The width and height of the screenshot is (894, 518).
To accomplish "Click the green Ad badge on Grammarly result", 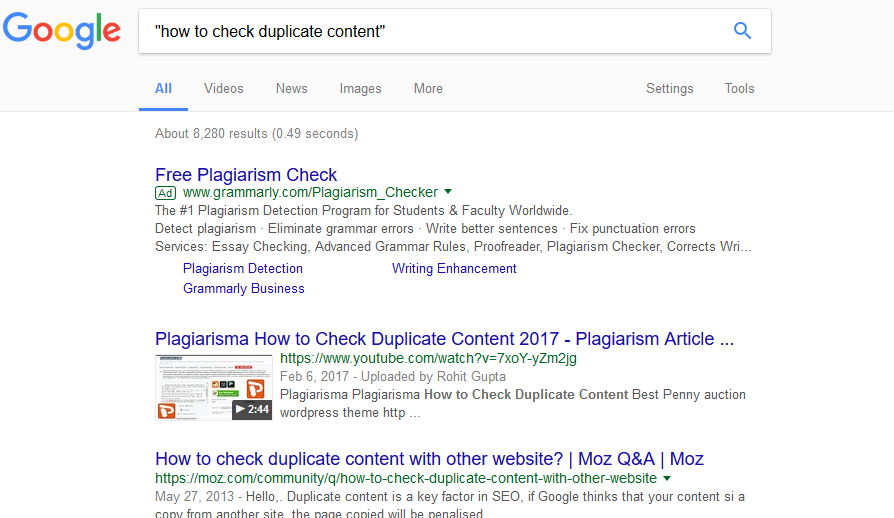I will click(165, 193).
